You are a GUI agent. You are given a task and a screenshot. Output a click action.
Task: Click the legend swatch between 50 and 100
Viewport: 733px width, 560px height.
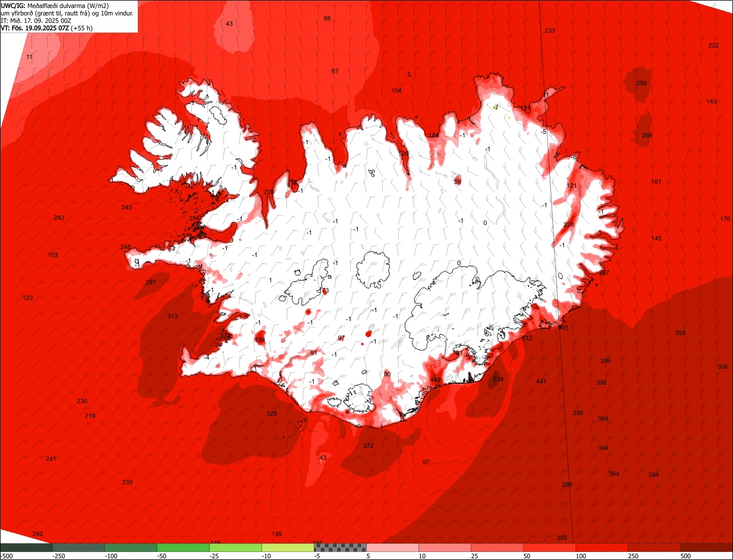(x=549, y=547)
